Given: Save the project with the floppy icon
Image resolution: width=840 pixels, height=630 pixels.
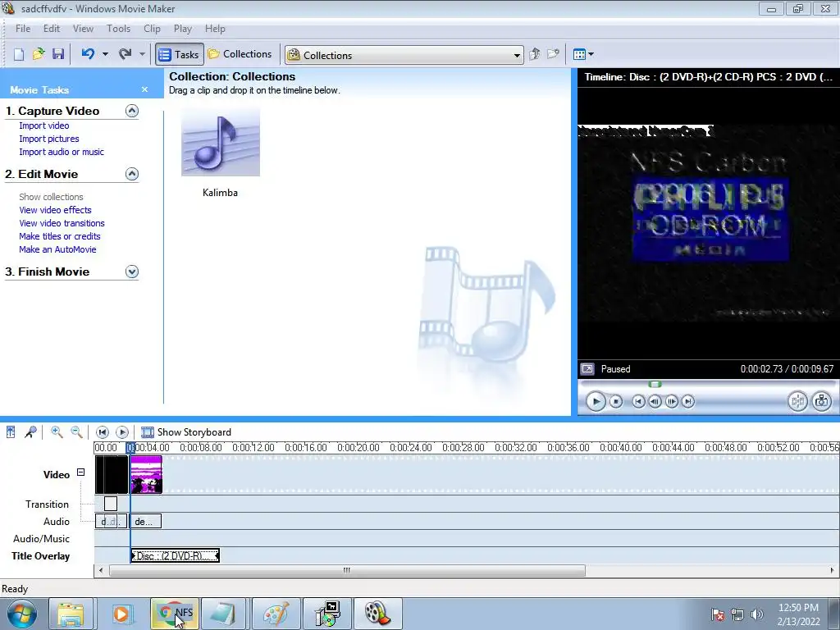Looking at the screenshot, I should pos(58,54).
